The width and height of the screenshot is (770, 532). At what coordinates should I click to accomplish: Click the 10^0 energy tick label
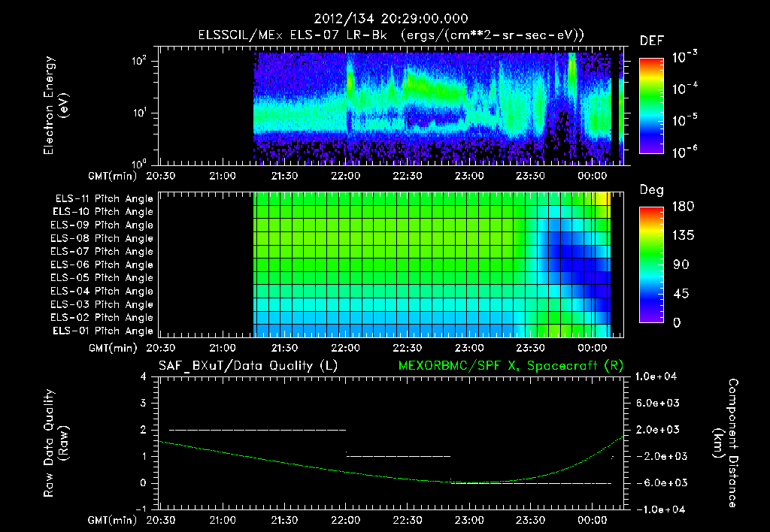(x=139, y=163)
